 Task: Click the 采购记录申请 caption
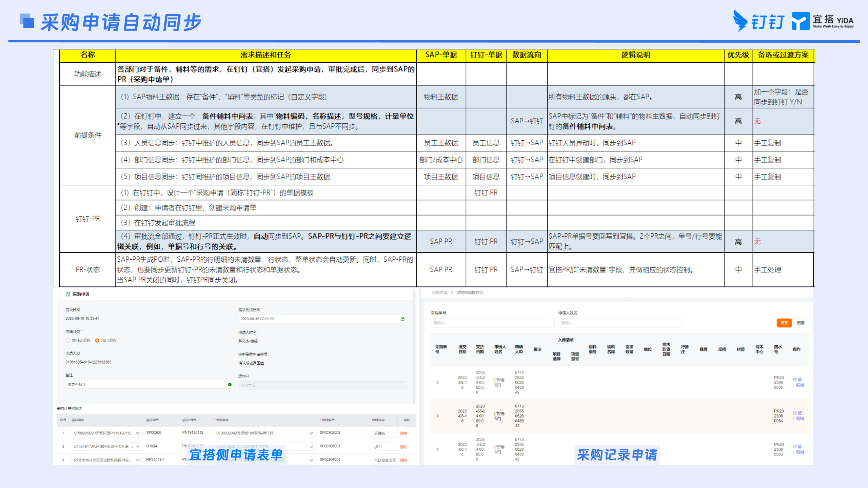click(617, 455)
